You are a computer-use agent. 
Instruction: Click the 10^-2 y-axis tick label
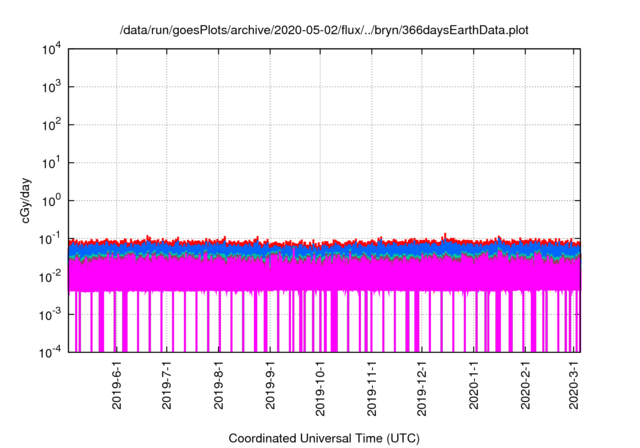click(x=50, y=277)
